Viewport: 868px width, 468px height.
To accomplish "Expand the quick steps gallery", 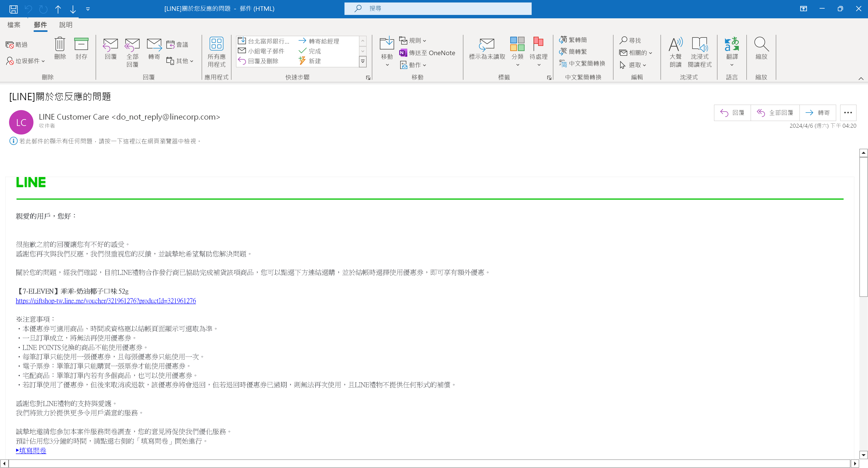I will coord(363,61).
